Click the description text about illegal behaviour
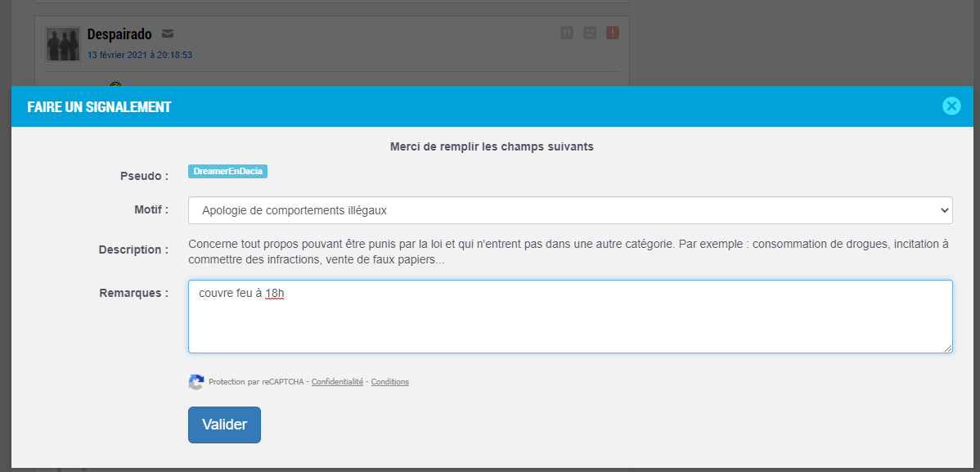The image size is (980, 472). coord(569,252)
